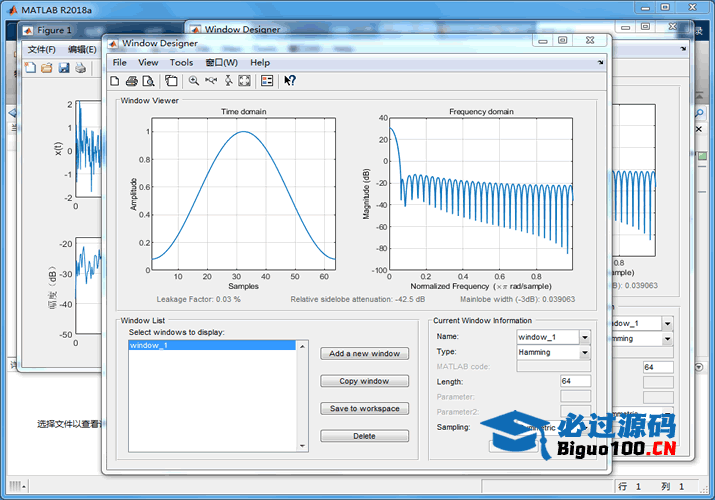Click status bar icon at bottom-left of MATLAB
Image resolution: width=715 pixels, height=500 pixels.
(x=17, y=486)
